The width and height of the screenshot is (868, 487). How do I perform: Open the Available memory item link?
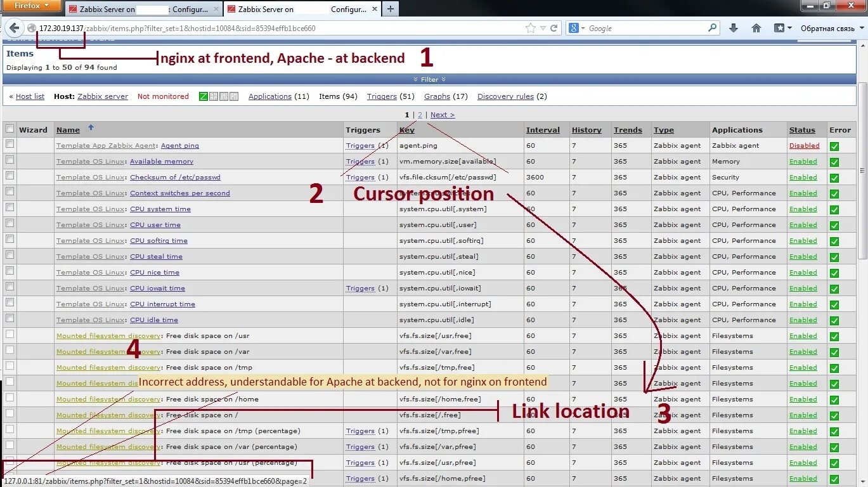point(162,162)
